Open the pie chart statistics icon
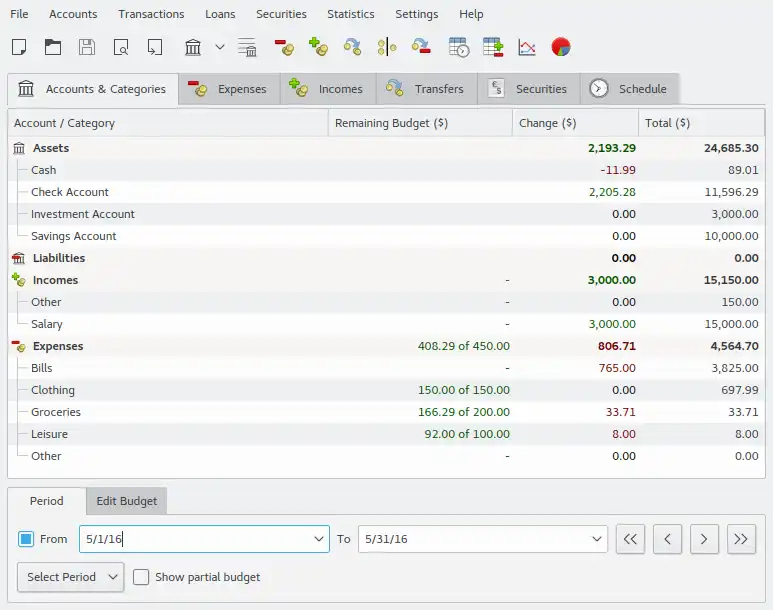 click(x=561, y=47)
